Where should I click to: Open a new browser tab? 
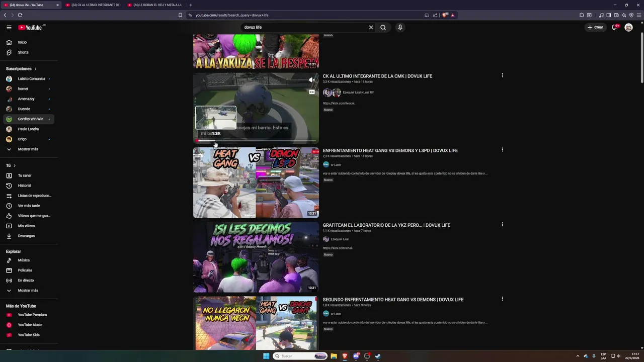click(191, 5)
